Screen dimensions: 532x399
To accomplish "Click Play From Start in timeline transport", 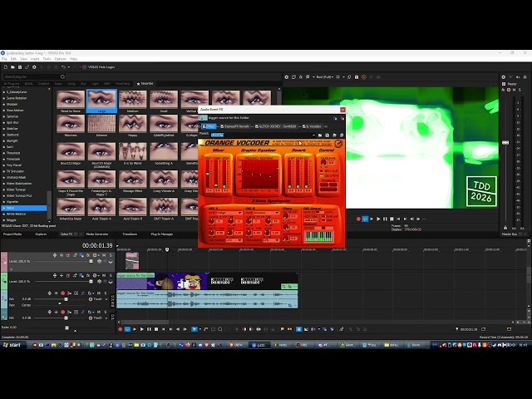I will pos(135,329).
